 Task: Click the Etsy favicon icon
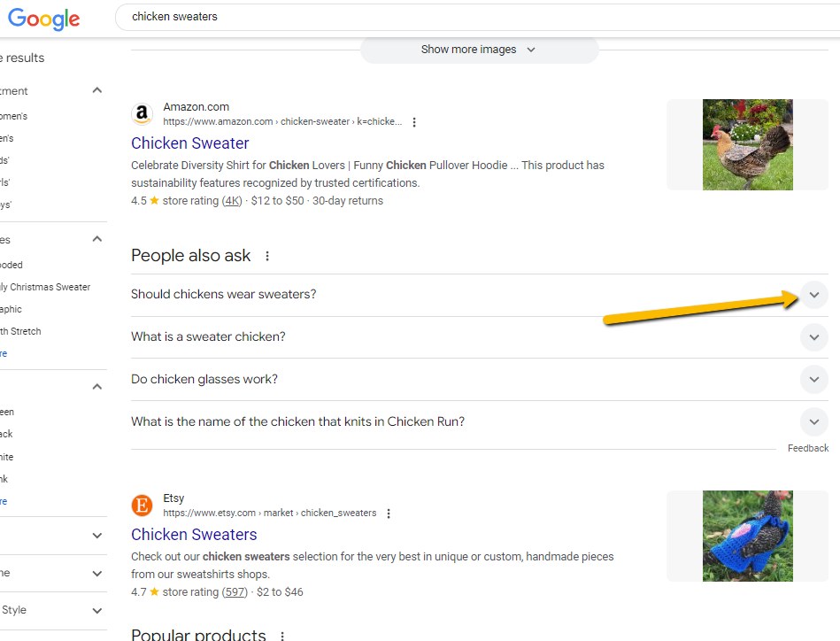[142, 506]
